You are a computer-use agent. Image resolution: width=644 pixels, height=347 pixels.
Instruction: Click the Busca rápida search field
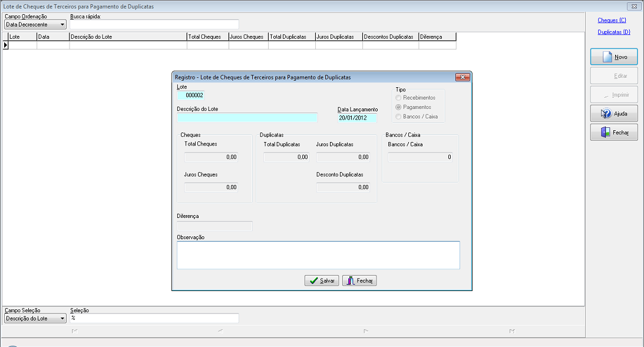coord(154,25)
